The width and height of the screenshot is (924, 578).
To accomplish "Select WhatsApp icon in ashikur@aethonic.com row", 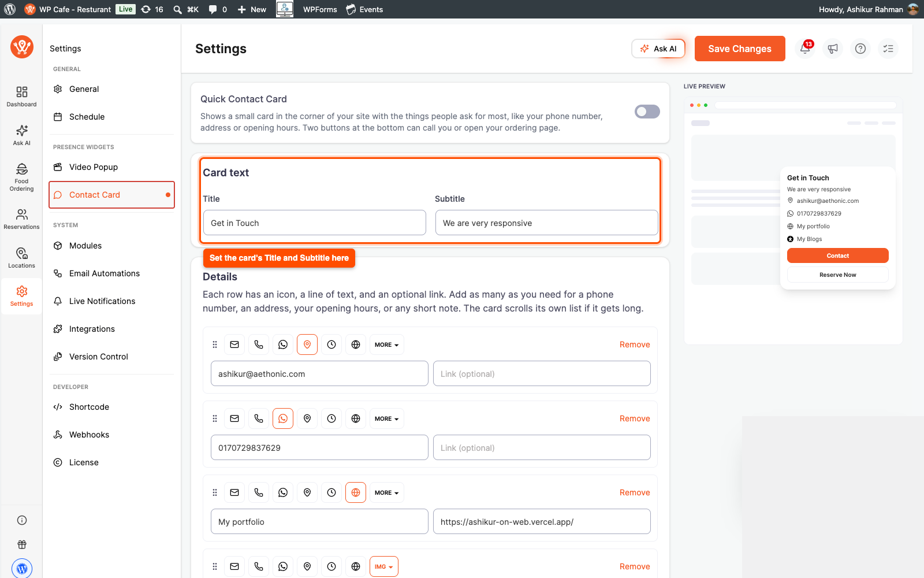I will 283,344.
